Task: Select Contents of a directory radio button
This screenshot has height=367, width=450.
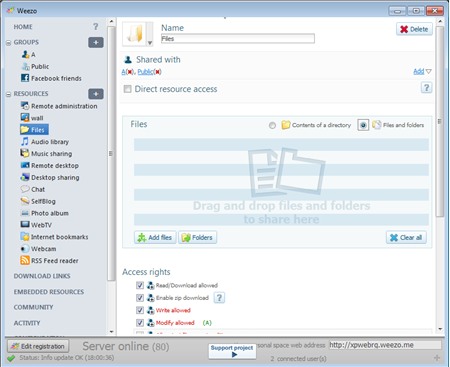Action: coord(272,125)
